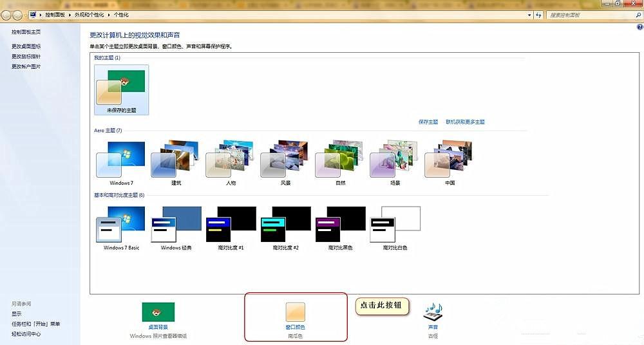Screen dimensions: 644x345
Task: Click the search magnifier icon
Action: pos(638,15)
